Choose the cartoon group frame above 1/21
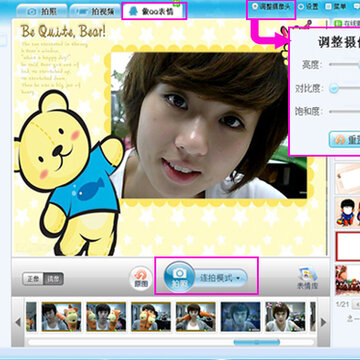360x360 pixels. tap(347, 280)
